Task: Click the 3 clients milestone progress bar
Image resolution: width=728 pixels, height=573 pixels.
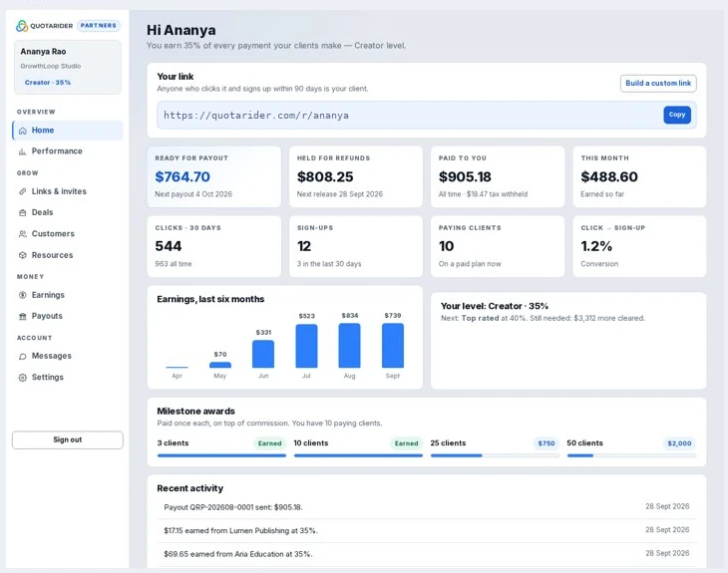Action: point(221,455)
